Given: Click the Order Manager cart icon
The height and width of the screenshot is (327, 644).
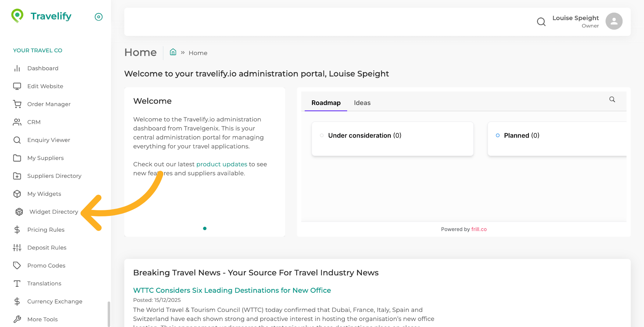Looking at the screenshot, I should click(17, 104).
